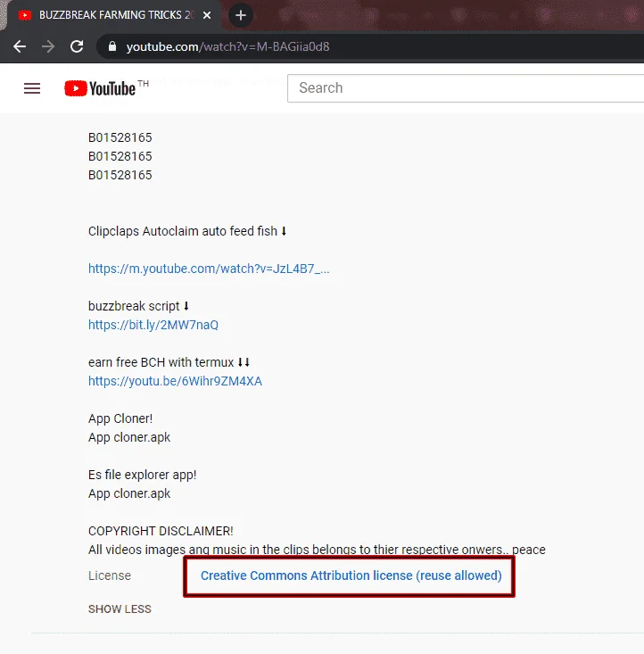Screen dimensions: 644x654
Task: Open a new browser tab
Action: click(241, 15)
